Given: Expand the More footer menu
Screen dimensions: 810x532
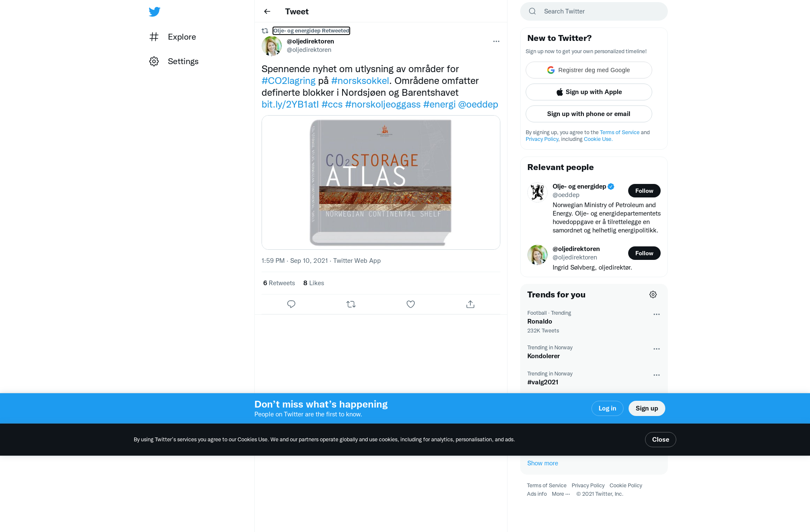Looking at the screenshot, I should click(x=561, y=494).
